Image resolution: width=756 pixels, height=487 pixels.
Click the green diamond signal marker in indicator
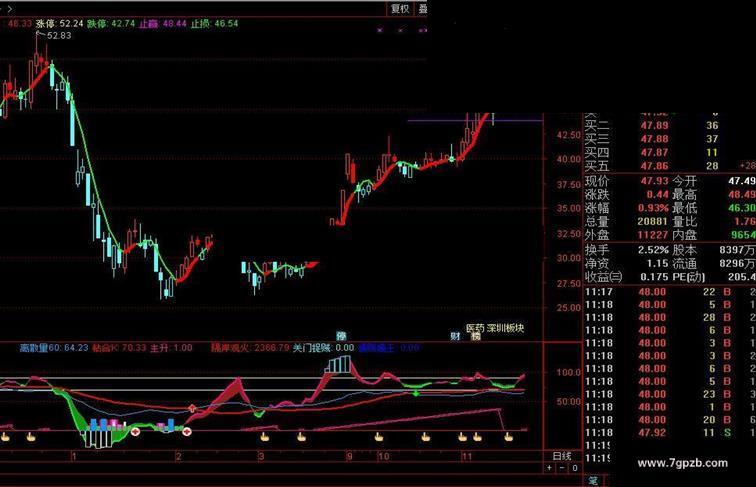(x=416, y=393)
